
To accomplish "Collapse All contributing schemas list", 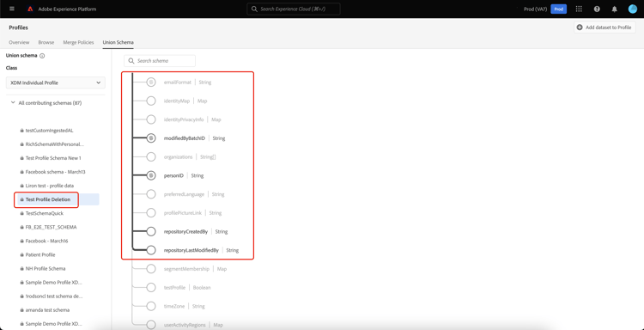I will pos(13,103).
